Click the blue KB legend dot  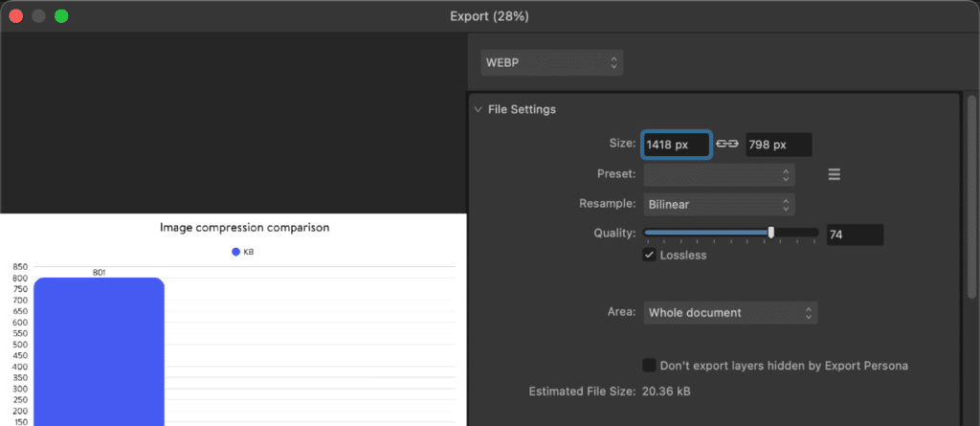[x=235, y=252]
